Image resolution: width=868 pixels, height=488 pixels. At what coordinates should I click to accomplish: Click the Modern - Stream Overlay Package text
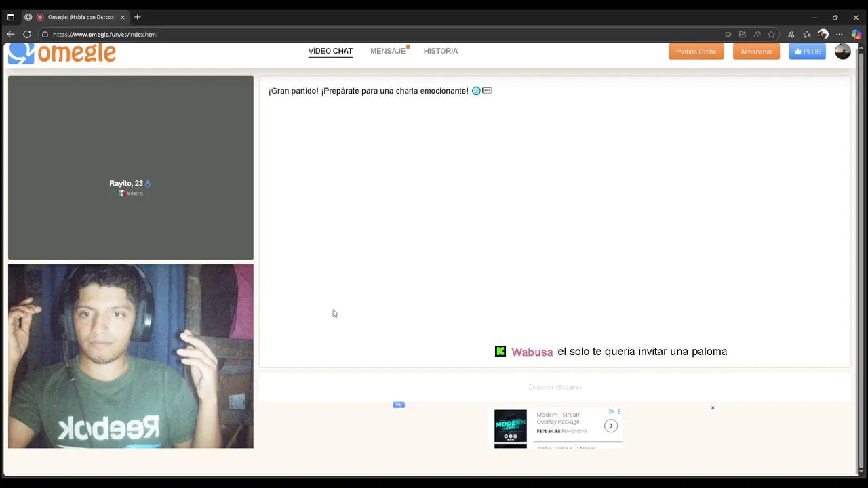tap(559, 418)
